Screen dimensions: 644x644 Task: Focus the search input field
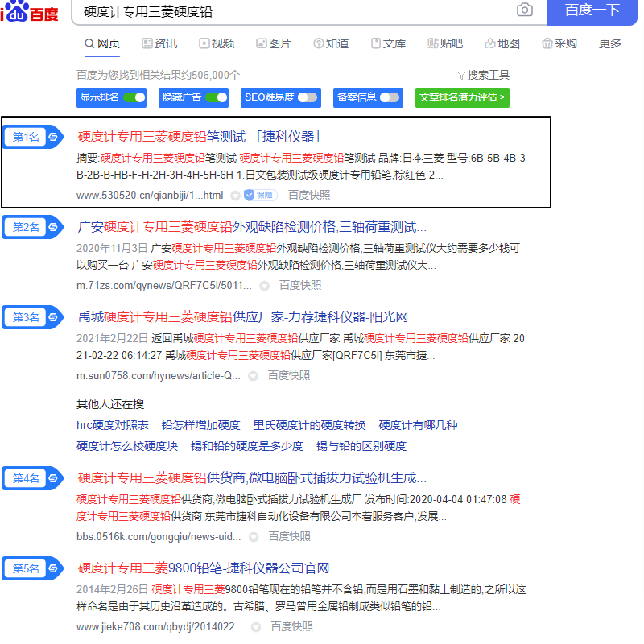(295, 12)
